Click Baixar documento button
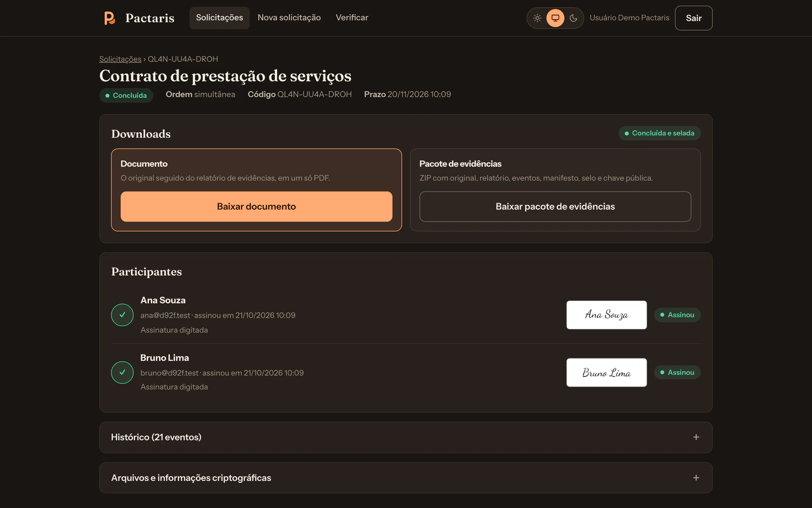 point(256,207)
